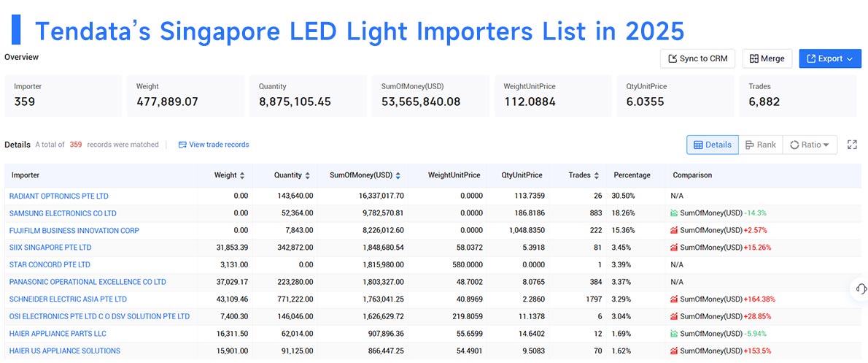
Task: Click the comparison chart icon for HAIER US APPLIANCE
Action: [674, 351]
